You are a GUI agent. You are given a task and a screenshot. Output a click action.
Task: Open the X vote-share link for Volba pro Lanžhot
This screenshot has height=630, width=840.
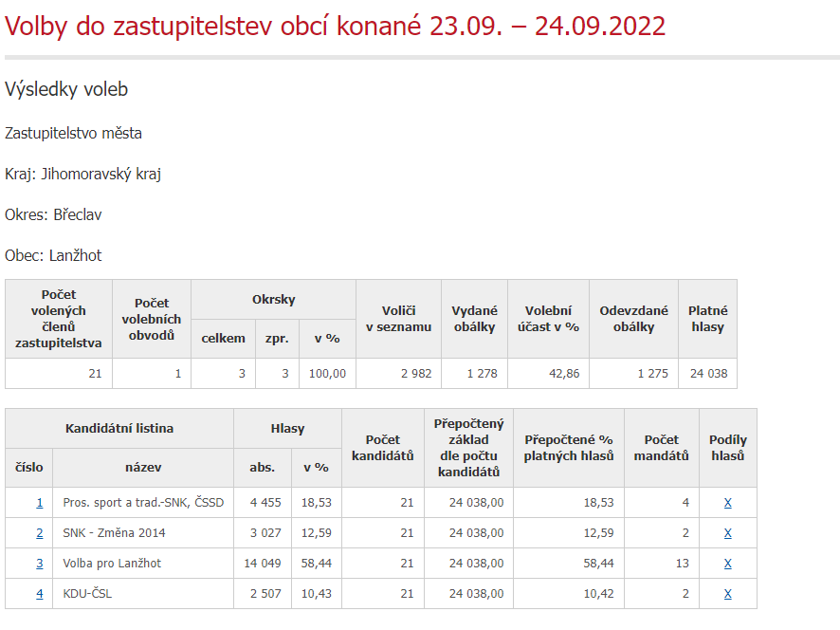coord(727,564)
